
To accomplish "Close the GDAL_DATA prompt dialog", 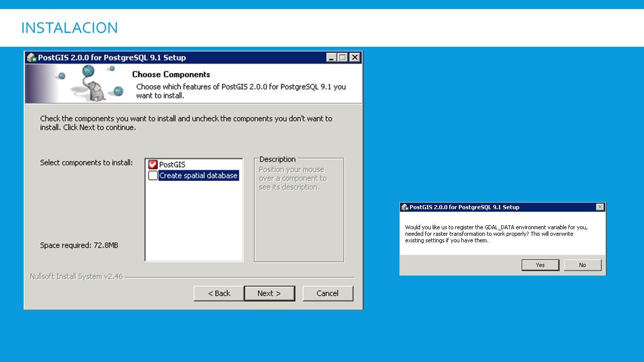I will tap(600, 207).
